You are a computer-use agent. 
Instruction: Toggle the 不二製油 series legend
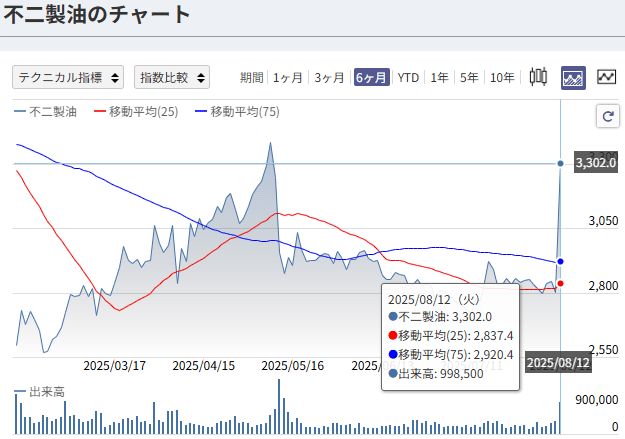45,112
